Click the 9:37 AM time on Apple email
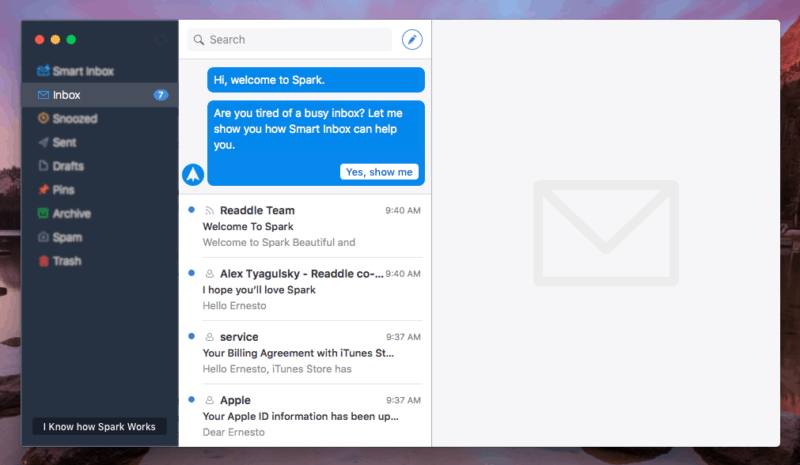Viewport: 800px width, 465px height. pos(403,400)
